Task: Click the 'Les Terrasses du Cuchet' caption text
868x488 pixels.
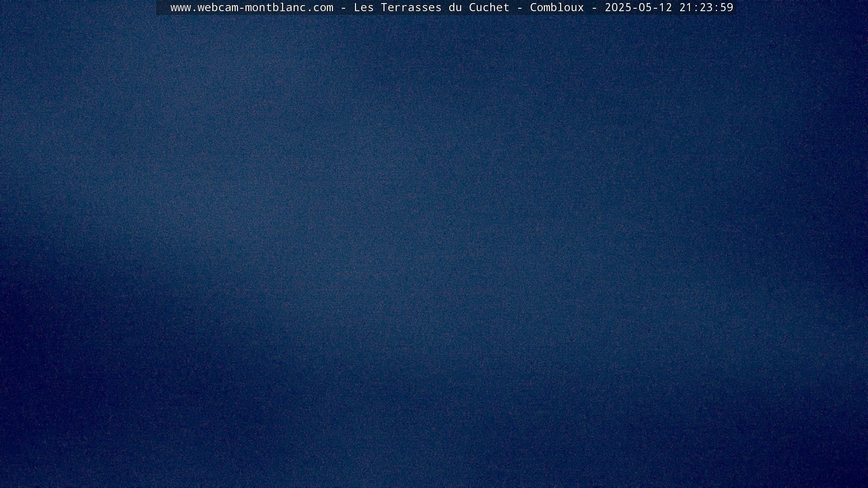Action: point(432,7)
